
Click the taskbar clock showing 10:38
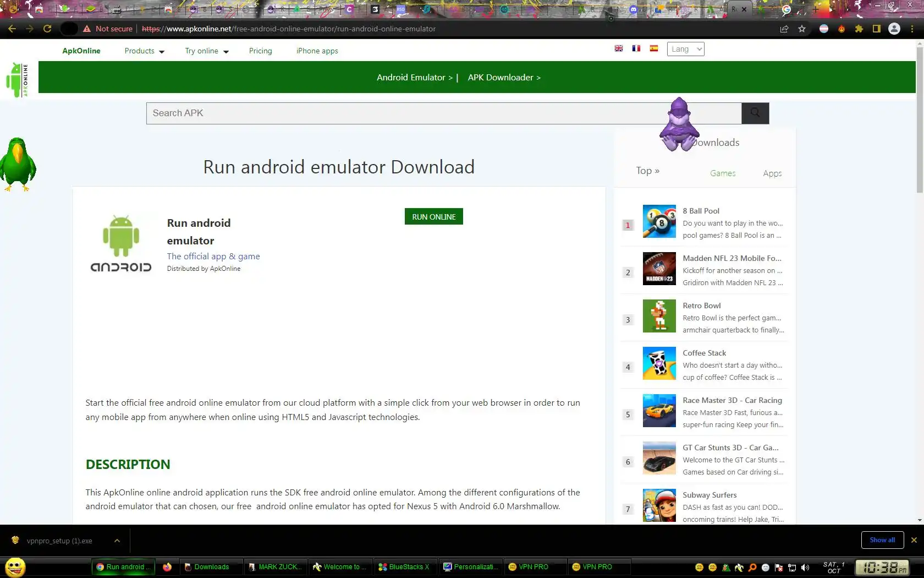click(x=883, y=568)
